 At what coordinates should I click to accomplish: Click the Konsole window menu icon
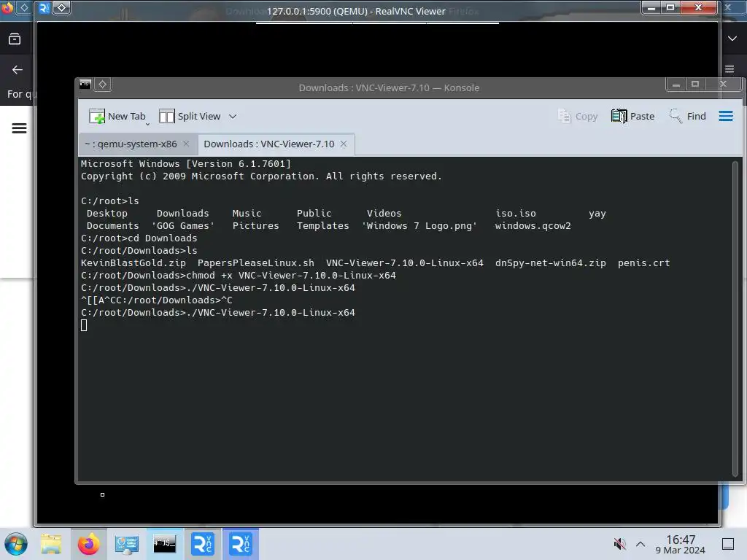click(x=85, y=85)
